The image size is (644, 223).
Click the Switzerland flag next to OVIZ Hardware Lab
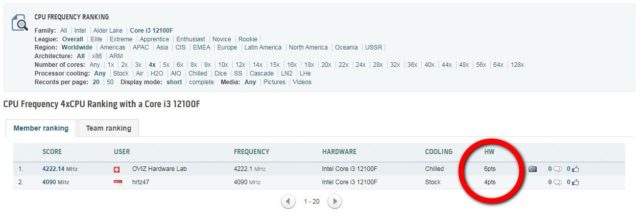[x=117, y=169]
